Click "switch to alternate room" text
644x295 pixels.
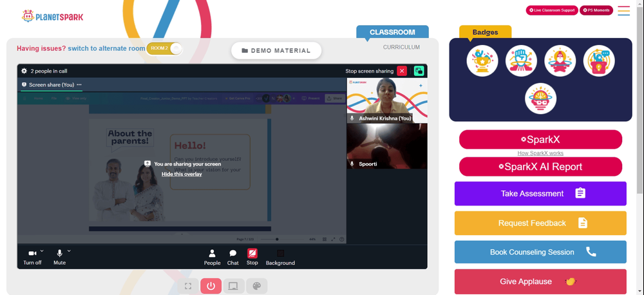pyautogui.click(x=106, y=48)
